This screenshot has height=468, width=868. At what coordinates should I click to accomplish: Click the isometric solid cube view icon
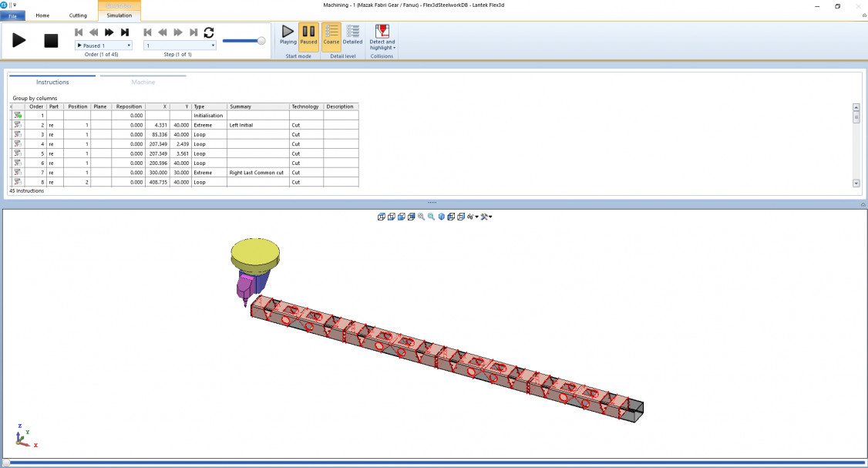(x=441, y=217)
